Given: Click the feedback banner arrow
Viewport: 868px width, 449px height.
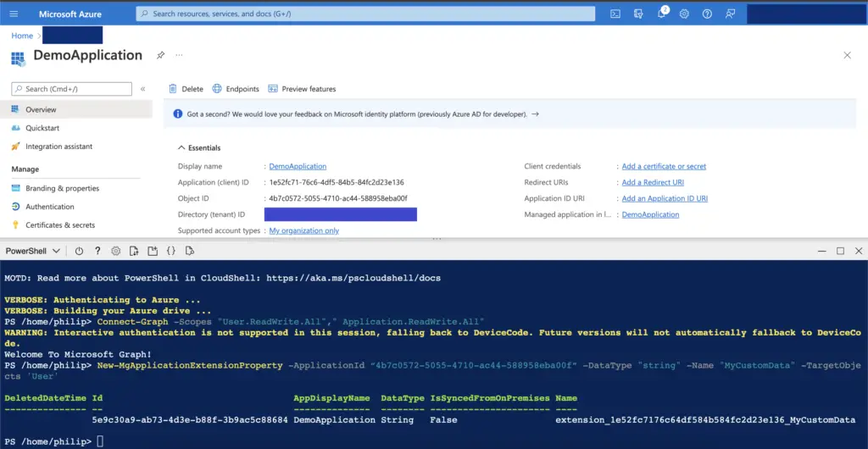Looking at the screenshot, I should click(535, 114).
